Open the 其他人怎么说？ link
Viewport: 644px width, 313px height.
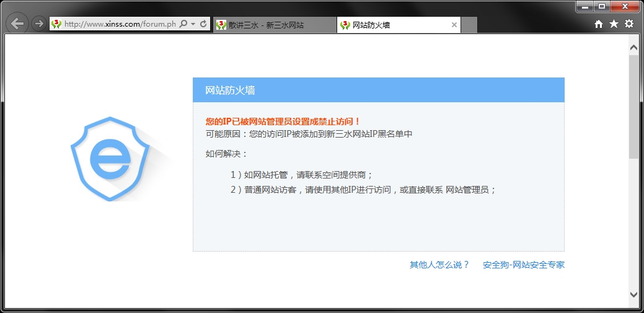tap(439, 265)
